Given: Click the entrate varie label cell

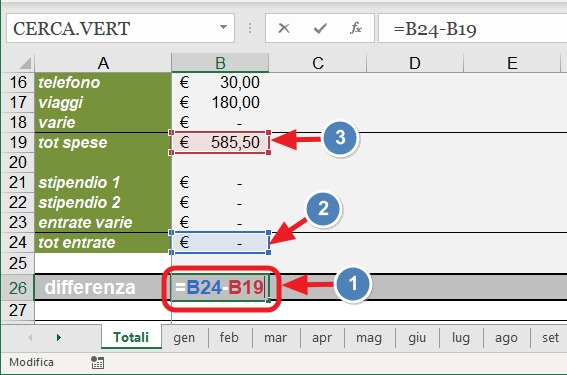Looking at the screenshot, I should click(103, 222).
